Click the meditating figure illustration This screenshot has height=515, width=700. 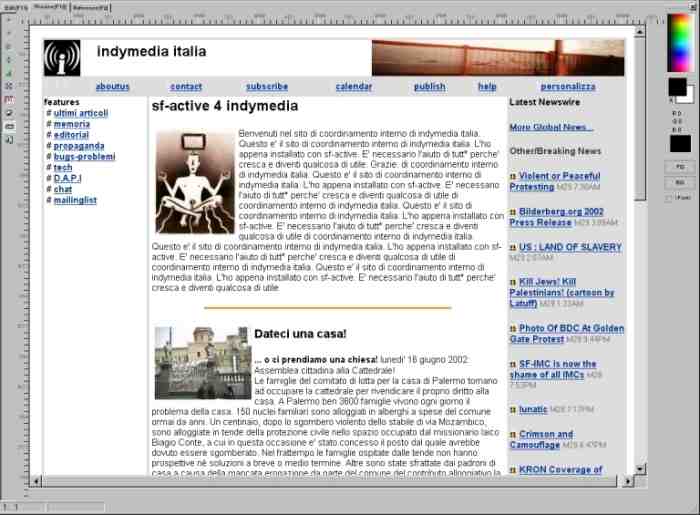[195, 182]
